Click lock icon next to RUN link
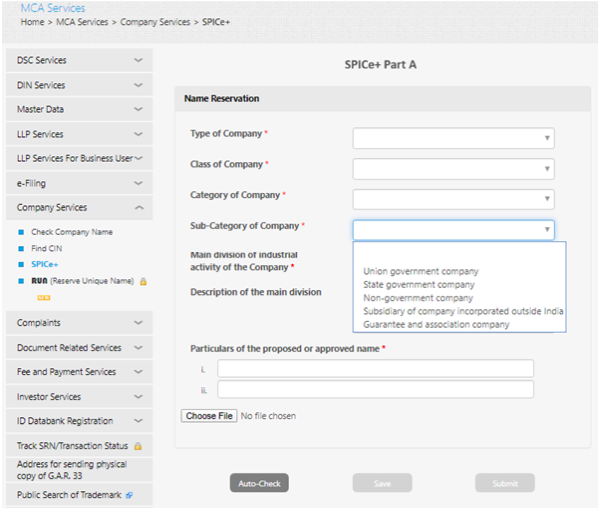 click(x=144, y=282)
